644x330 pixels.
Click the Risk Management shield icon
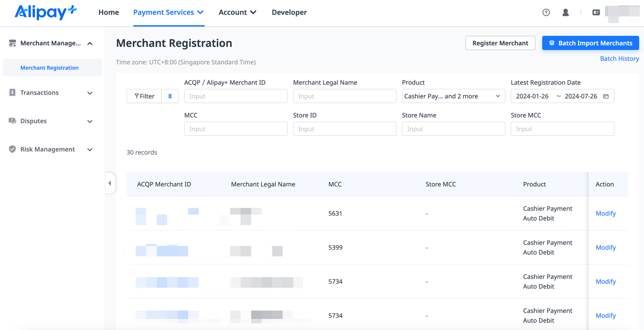pyautogui.click(x=12, y=150)
